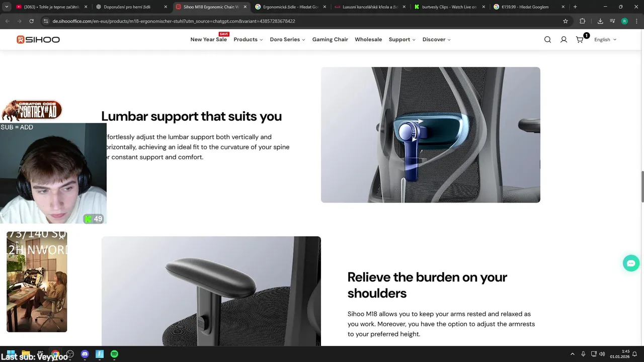644x362 pixels.
Task: Switch to the Luxusní kancelářská křesla tab
Action: pos(370,7)
